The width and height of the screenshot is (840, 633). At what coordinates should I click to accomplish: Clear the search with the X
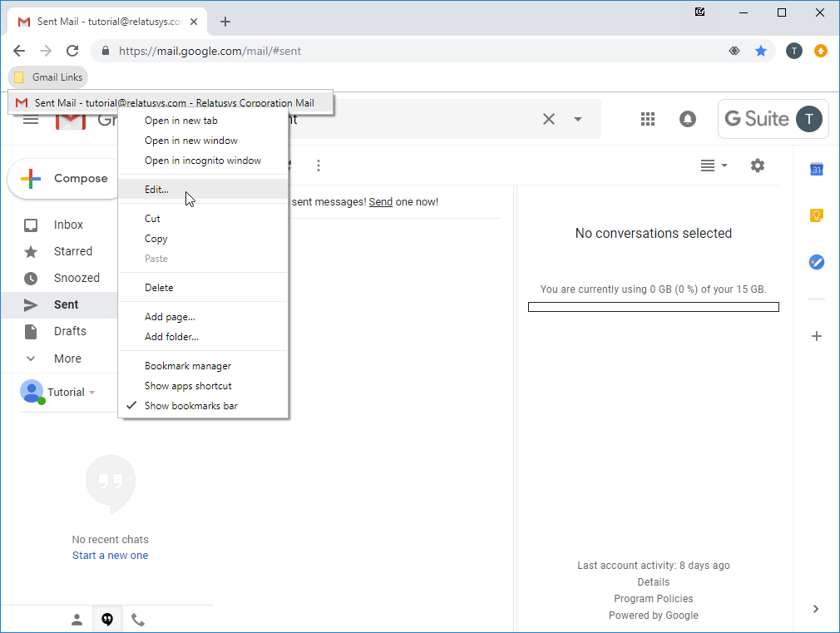[x=548, y=119]
